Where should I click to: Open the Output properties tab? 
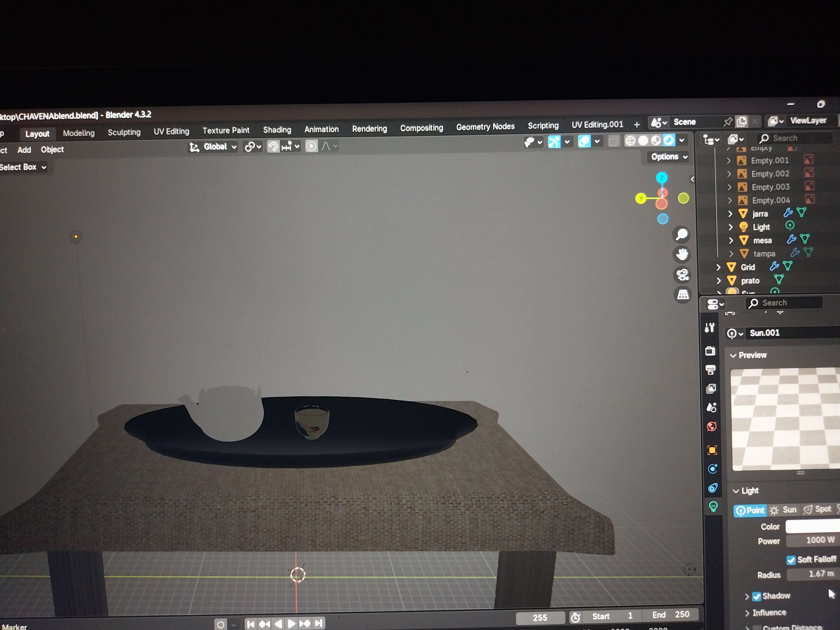click(x=710, y=370)
